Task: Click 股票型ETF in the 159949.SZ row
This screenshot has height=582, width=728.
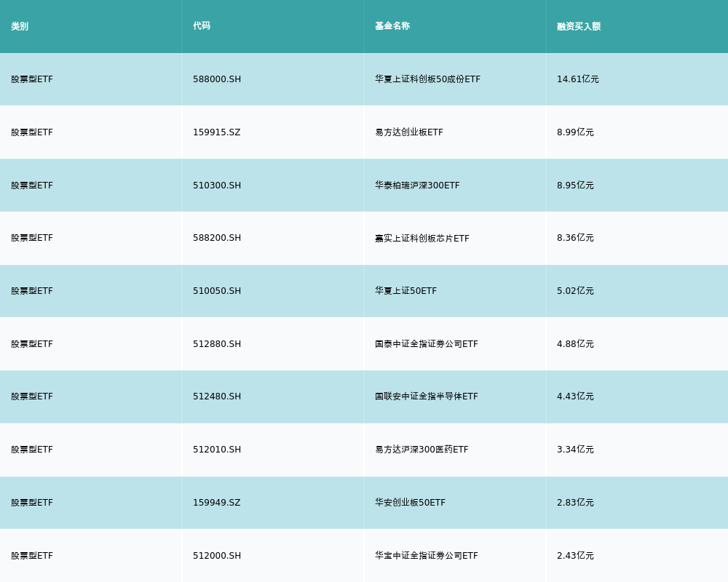Action: pos(32,503)
